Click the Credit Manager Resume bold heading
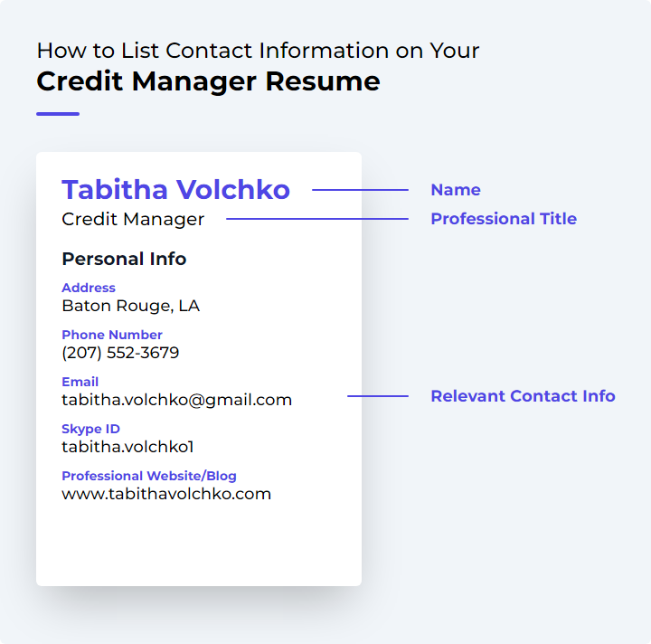This screenshot has height=644, width=651. coord(209,81)
